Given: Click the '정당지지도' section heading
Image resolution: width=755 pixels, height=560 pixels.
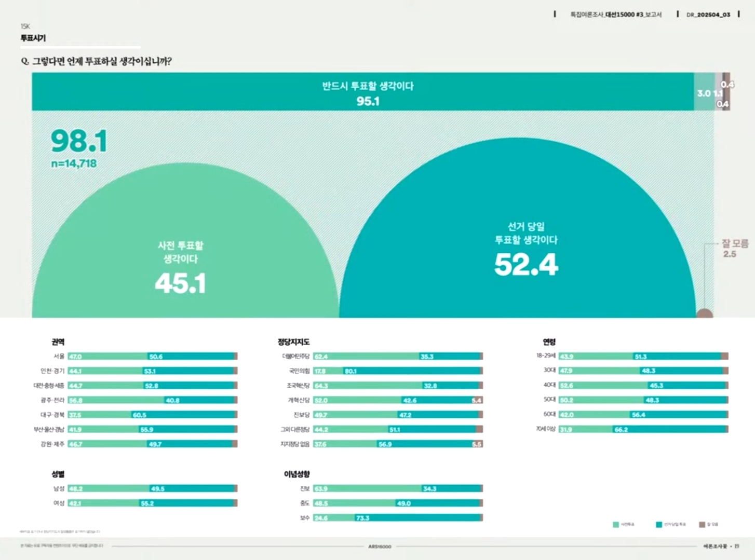Looking at the screenshot, I should [293, 342].
